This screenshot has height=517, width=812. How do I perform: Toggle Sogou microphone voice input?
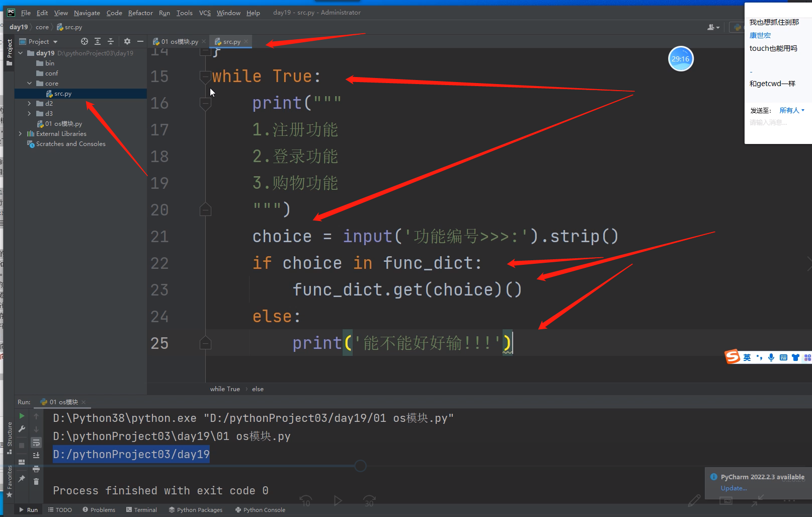(x=771, y=357)
